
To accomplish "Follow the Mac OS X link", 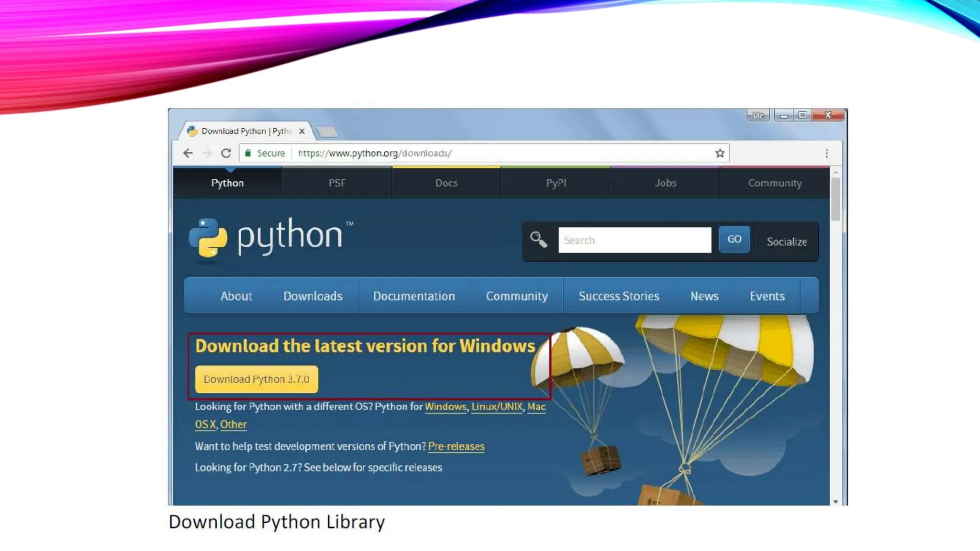I will click(536, 407).
